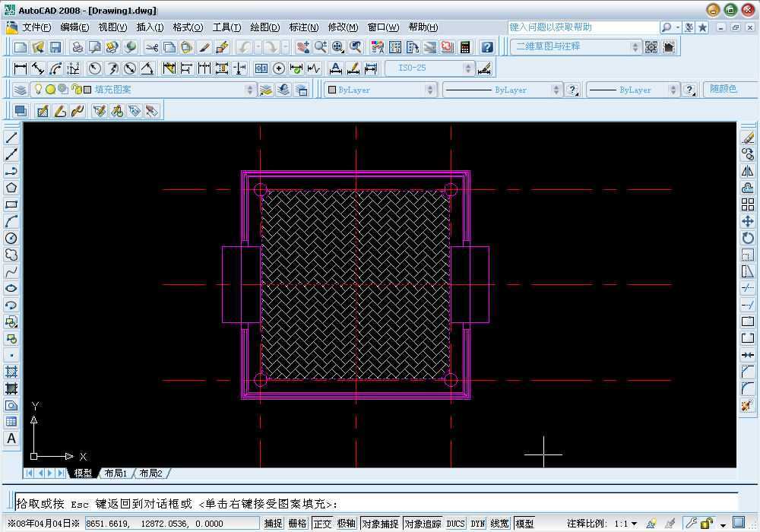Select the Linear dimension tool
Viewport: 760px width, 532px height.
pos(21,68)
